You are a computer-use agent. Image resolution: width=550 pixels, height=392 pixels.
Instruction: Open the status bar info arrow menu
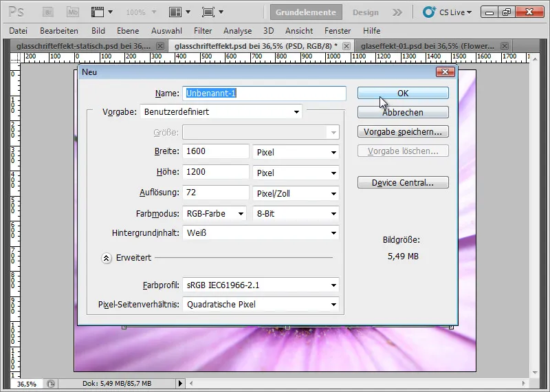coord(180,383)
